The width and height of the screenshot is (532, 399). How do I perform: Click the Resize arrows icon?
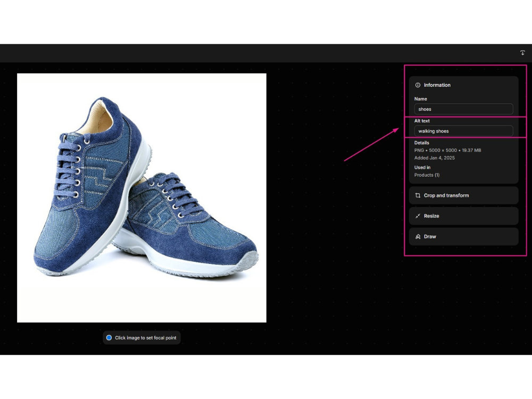(418, 216)
